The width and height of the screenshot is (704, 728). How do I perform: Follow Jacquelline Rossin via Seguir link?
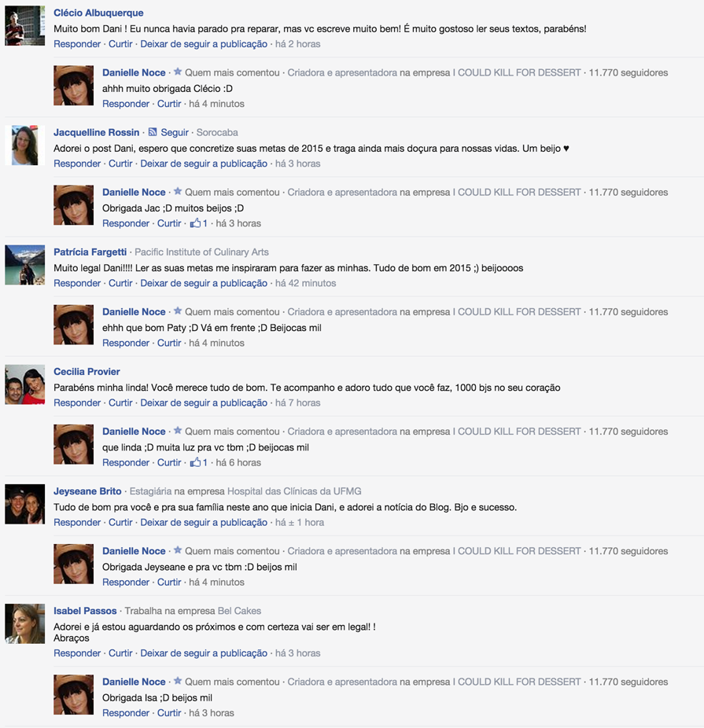(x=175, y=132)
